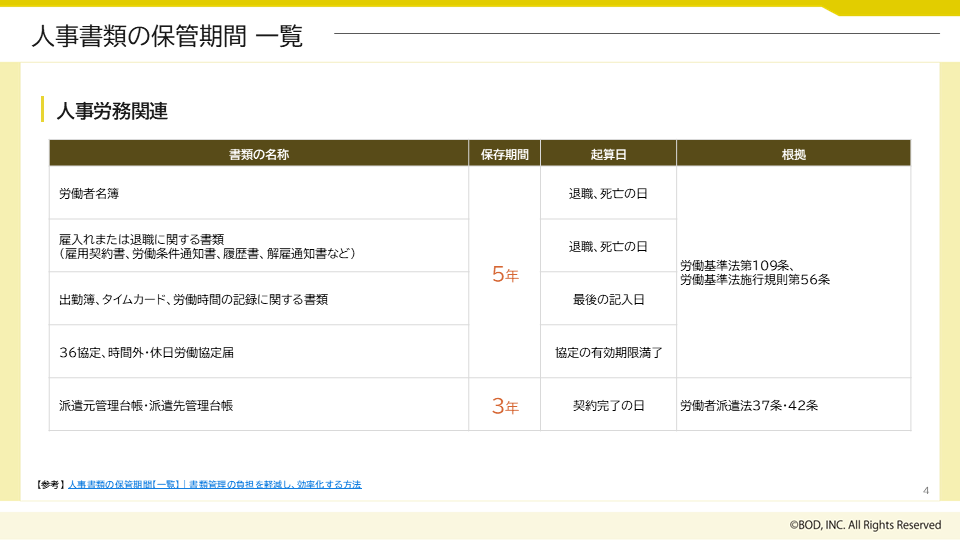Click the 根拠 column header
This screenshot has height=540, width=960.
coord(793,154)
